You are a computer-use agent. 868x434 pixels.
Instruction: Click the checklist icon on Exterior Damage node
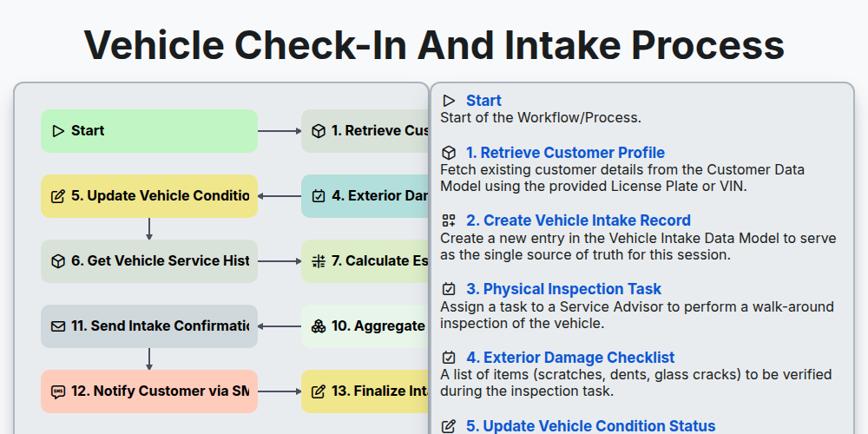pos(319,196)
